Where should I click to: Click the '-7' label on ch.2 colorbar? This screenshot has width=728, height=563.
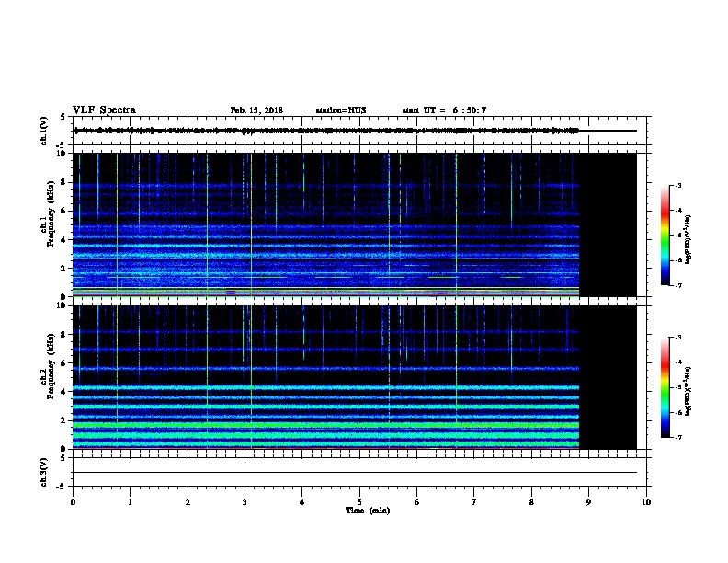pos(677,437)
